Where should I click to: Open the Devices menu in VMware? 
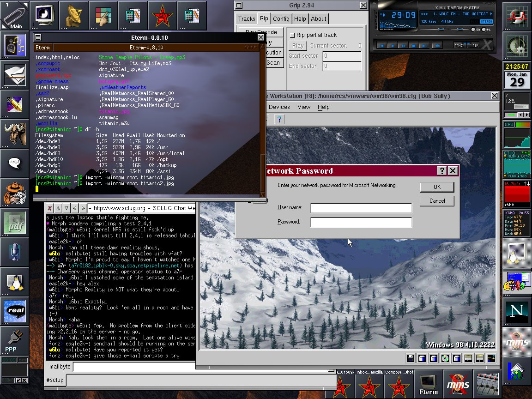click(x=279, y=107)
